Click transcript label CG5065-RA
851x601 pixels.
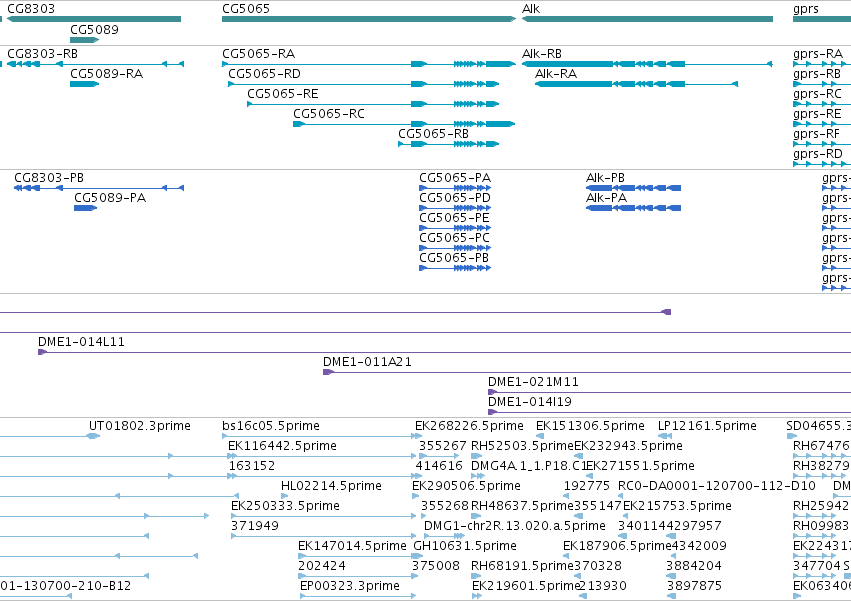pyautogui.click(x=258, y=54)
